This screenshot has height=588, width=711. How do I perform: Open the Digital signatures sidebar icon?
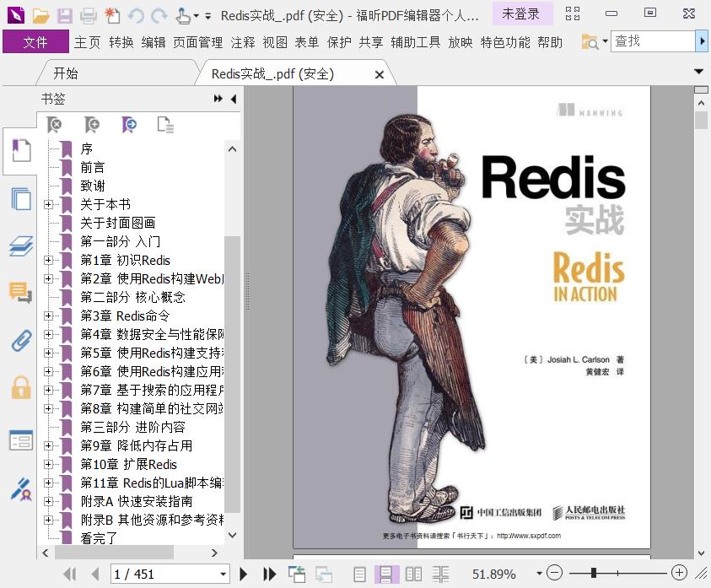[x=21, y=489]
